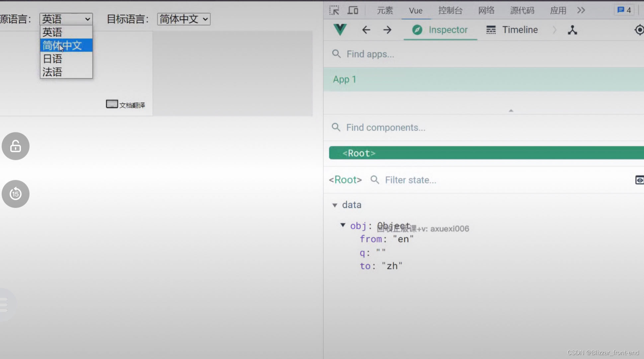Open the 元素 tab in DevTools
The image size is (644, 359).
(x=385, y=11)
